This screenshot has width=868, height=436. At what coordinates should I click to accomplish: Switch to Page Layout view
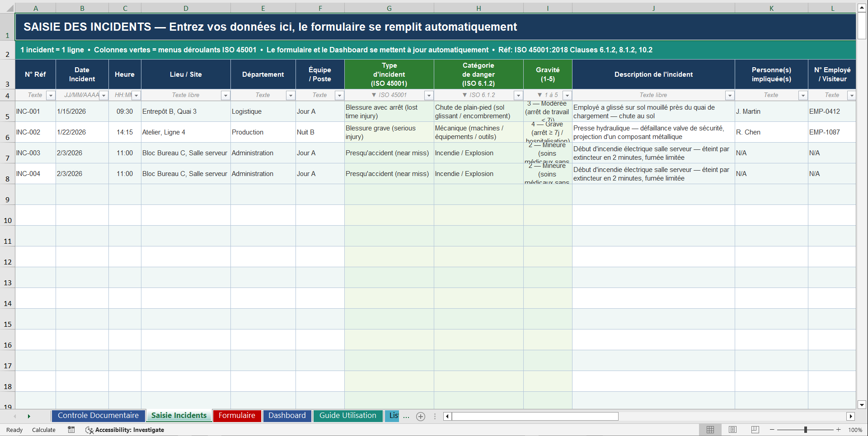[x=732, y=430]
